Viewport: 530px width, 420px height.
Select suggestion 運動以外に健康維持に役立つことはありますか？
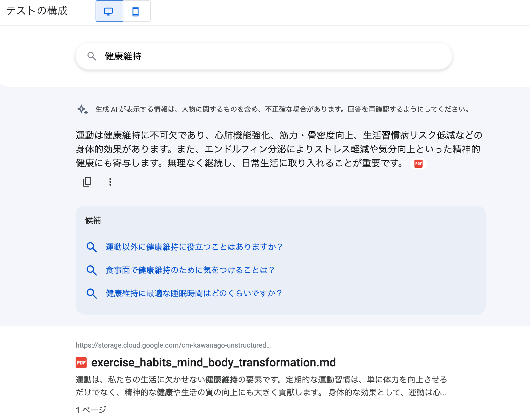tap(194, 247)
